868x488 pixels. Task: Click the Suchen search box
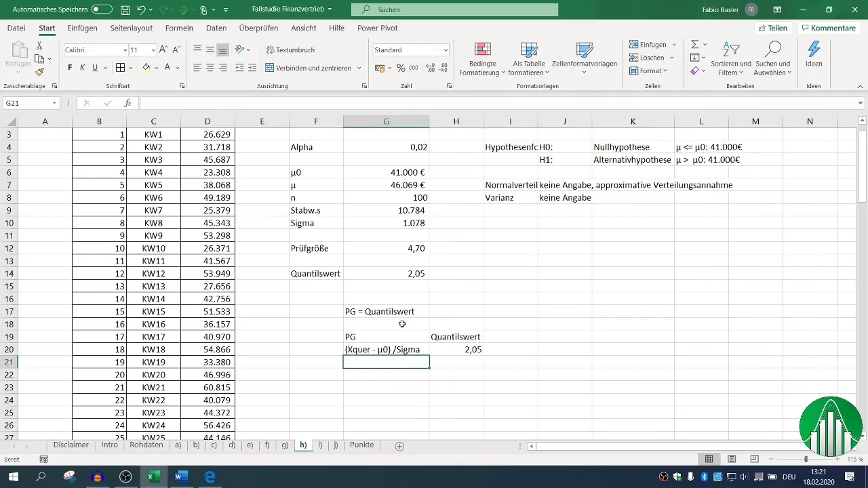click(x=454, y=9)
